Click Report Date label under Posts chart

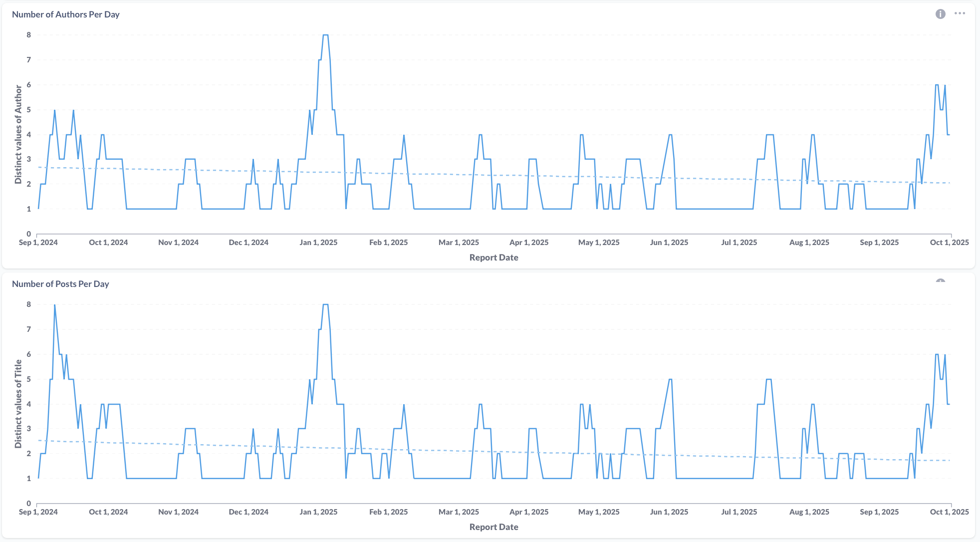pyautogui.click(x=493, y=527)
